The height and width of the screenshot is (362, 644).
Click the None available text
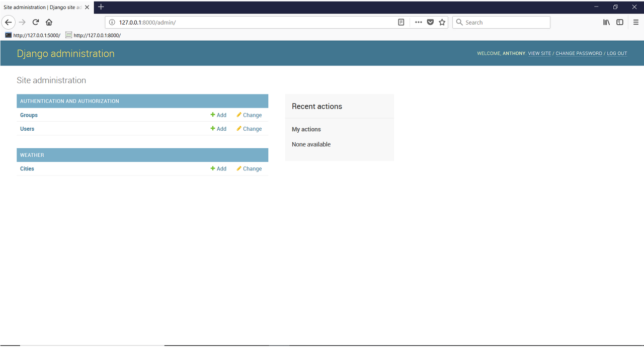(311, 144)
